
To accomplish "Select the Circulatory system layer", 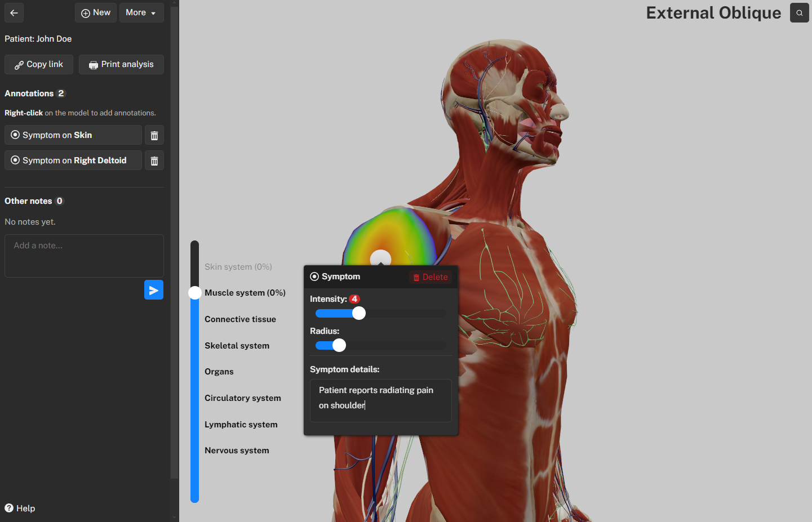I will (x=243, y=398).
